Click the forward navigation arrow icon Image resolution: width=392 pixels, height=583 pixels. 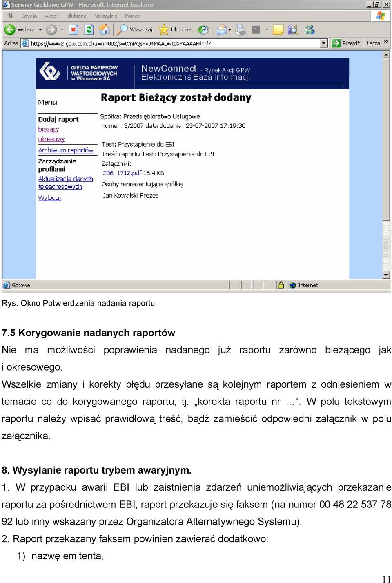coord(51,29)
